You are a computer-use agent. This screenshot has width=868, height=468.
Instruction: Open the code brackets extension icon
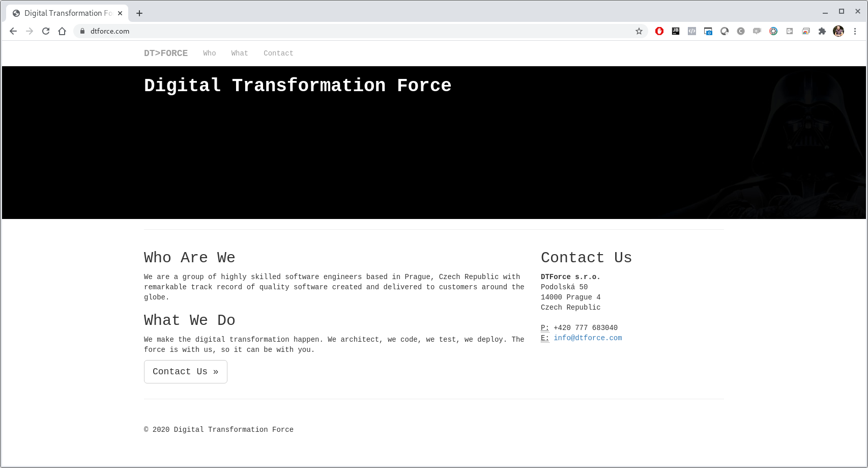coord(692,31)
